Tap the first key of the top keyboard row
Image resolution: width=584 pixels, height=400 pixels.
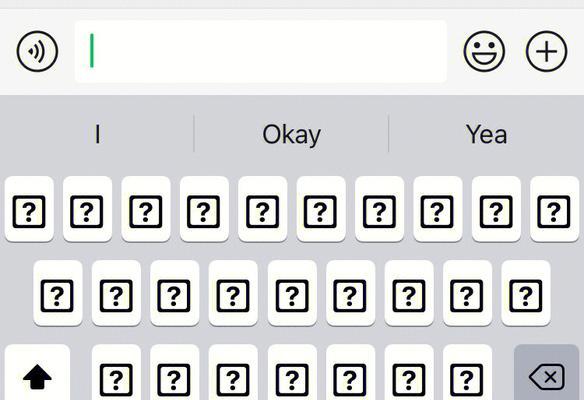pos(29,209)
